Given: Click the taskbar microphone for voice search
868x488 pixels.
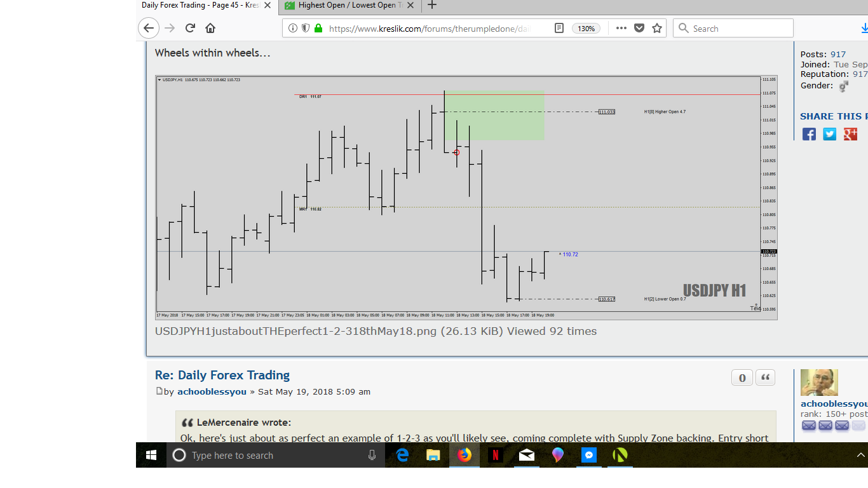Looking at the screenshot, I should tap(372, 455).
